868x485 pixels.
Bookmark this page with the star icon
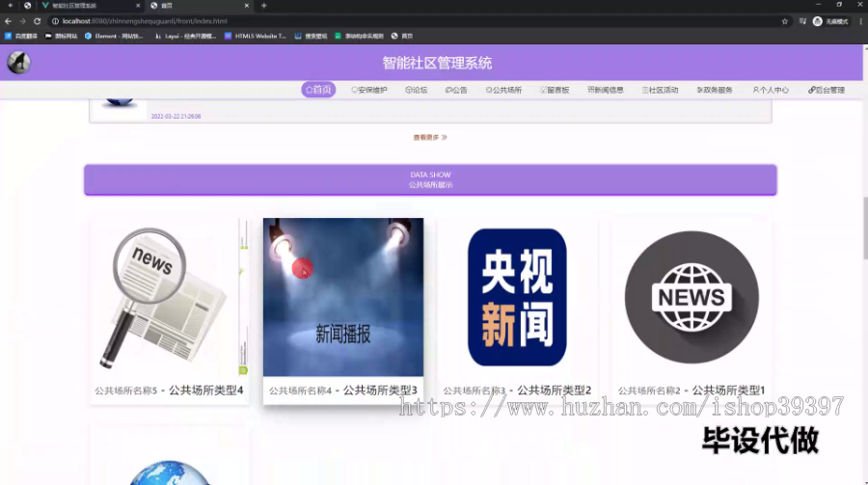tap(784, 21)
